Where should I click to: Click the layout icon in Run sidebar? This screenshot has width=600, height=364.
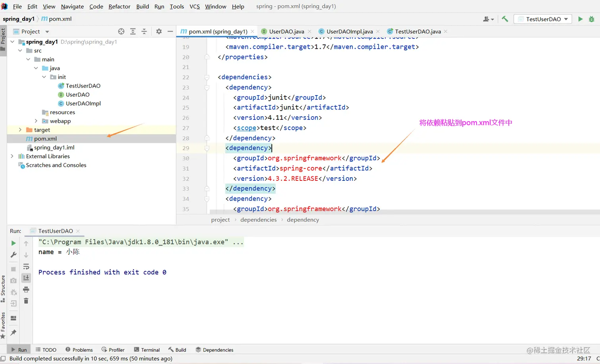[13, 318]
